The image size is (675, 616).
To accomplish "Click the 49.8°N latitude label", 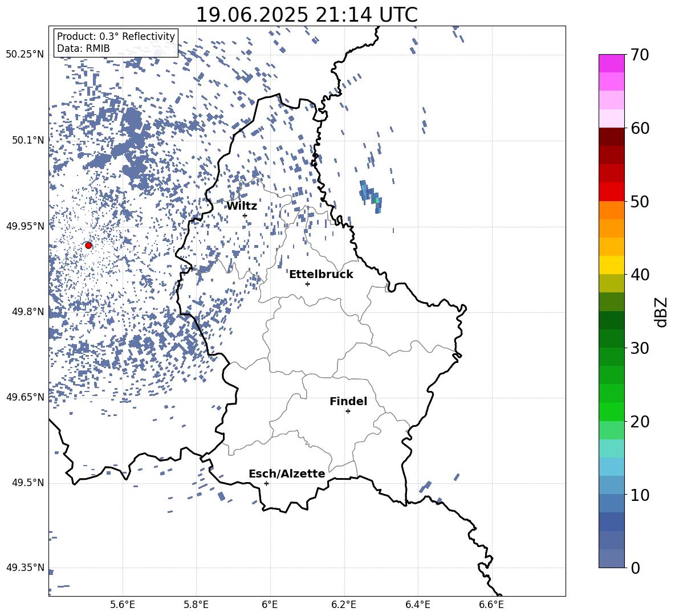I will pos(28,312).
